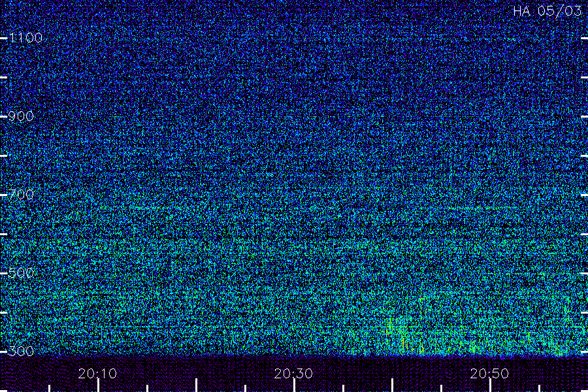Click the 700 frequency axis label
The image size is (588, 392).
pos(21,195)
